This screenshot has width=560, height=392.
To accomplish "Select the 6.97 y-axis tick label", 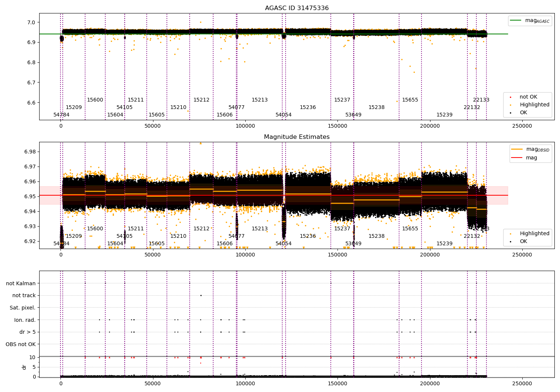I will tap(30, 167).
